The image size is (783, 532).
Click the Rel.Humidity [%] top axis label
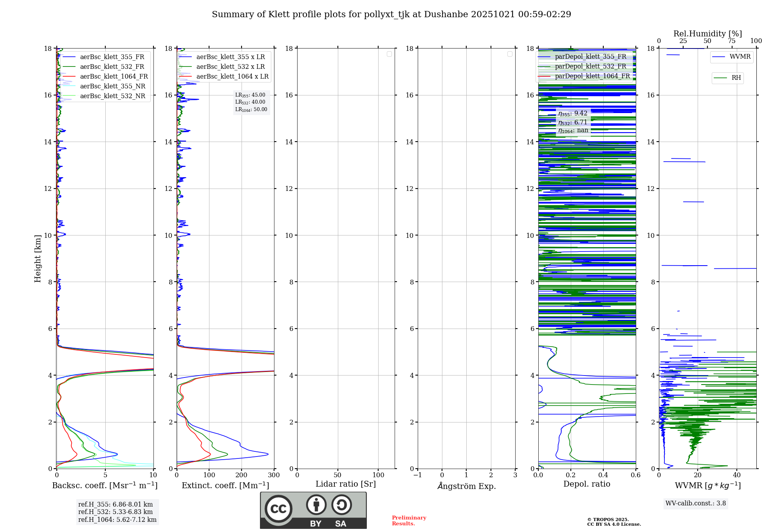tap(707, 34)
